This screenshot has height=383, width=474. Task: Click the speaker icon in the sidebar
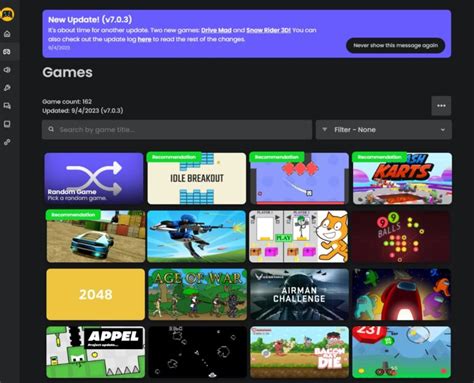[x=7, y=70]
